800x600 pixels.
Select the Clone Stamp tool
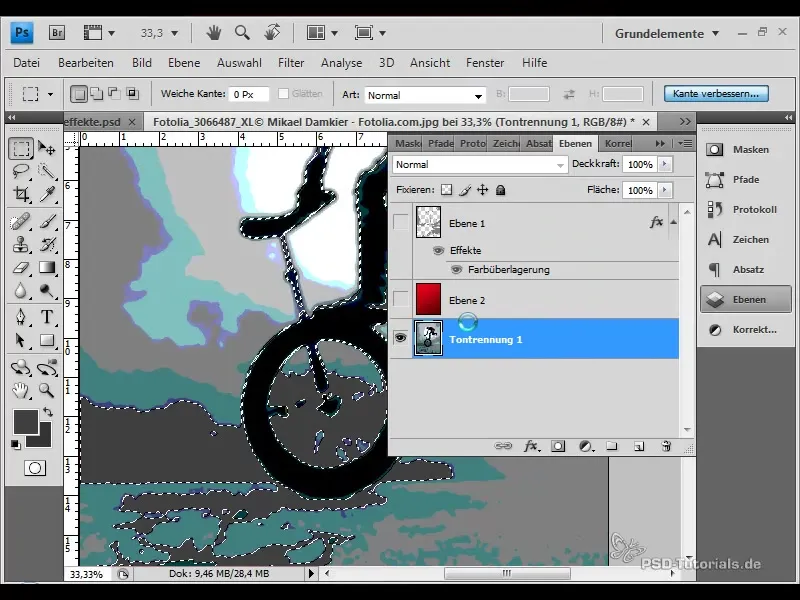(x=21, y=245)
